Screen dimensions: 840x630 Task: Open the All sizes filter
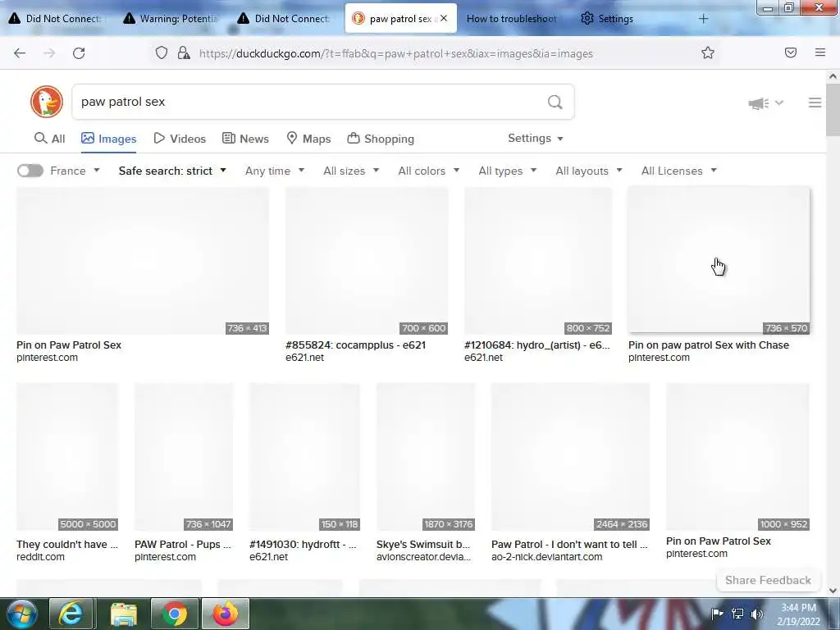(x=351, y=171)
